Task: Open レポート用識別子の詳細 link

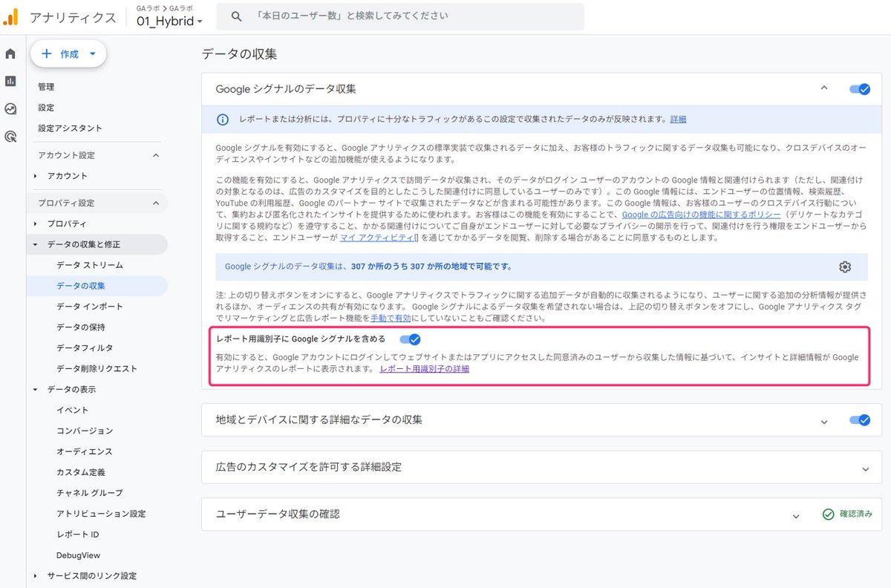Action: (424, 369)
